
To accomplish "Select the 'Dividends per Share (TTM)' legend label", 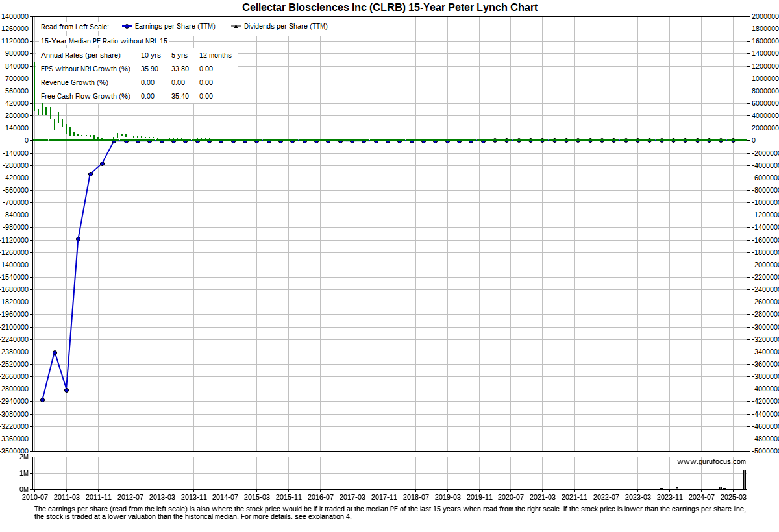I will tap(286, 27).
